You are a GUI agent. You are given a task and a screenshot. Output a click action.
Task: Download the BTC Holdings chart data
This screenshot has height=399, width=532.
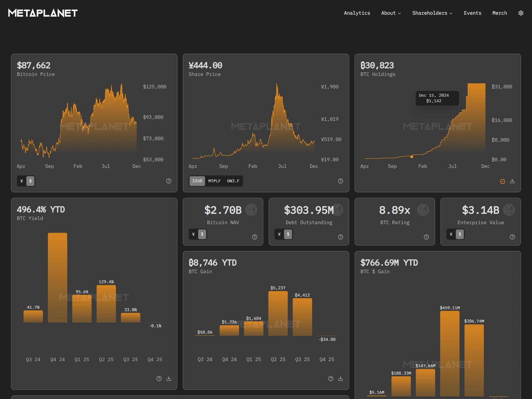click(x=512, y=181)
